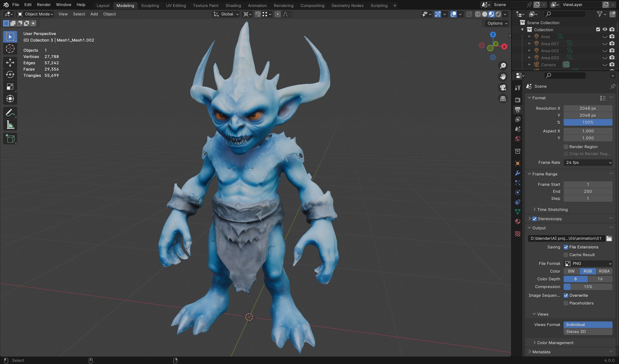Open the View Layer properties tab
This screenshot has width=619, height=364.
pos(517,119)
